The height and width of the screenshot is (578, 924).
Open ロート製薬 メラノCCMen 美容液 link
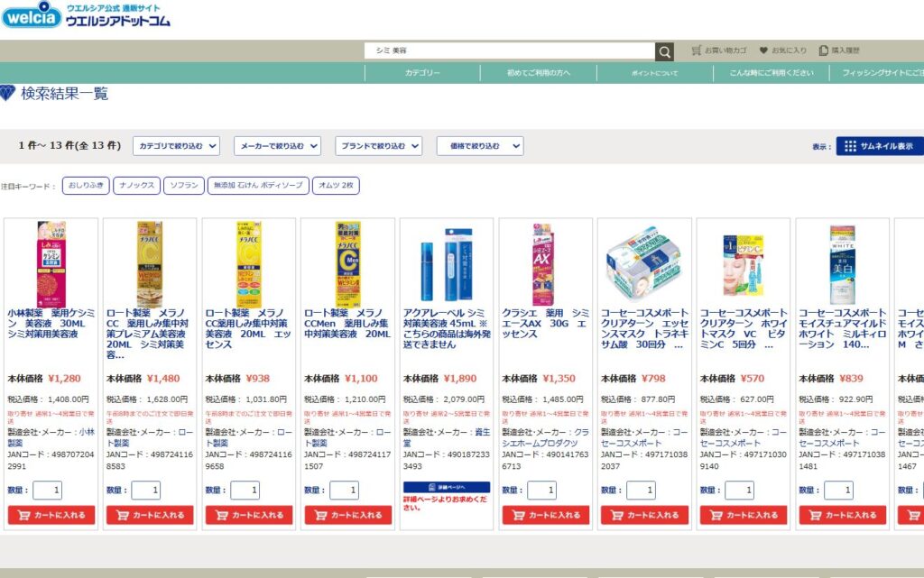[x=347, y=323]
